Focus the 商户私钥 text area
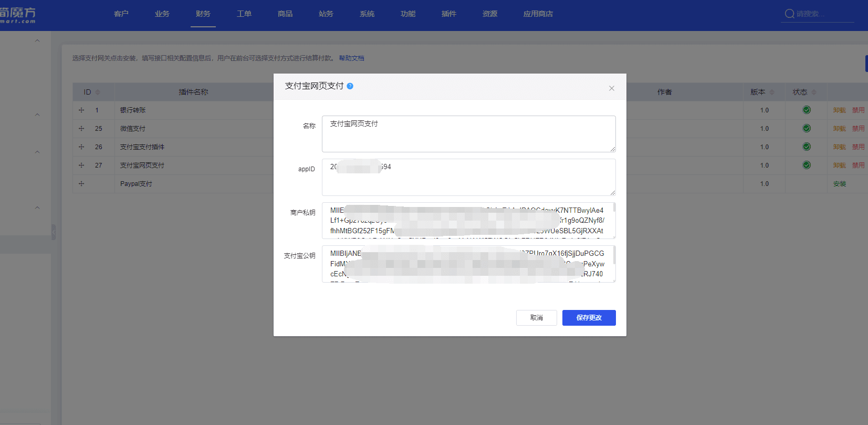This screenshot has height=425, width=868. (x=469, y=221)
